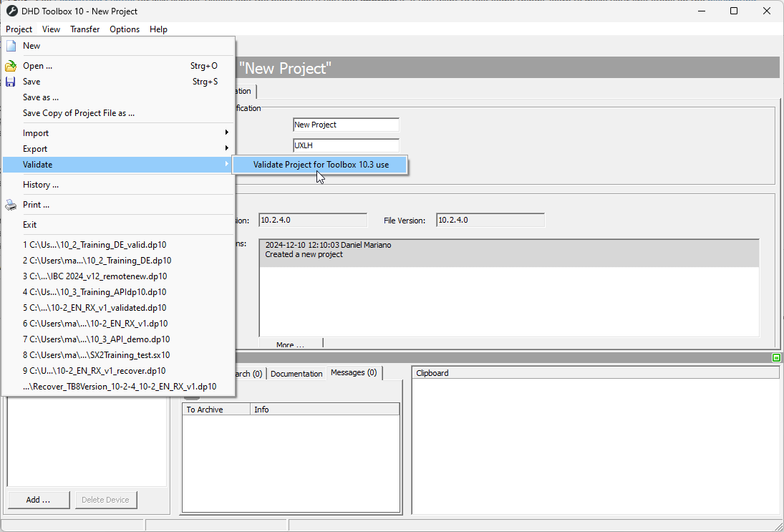784x532 pixels.
Task: Open the View menu
Action: pos(51,29)
